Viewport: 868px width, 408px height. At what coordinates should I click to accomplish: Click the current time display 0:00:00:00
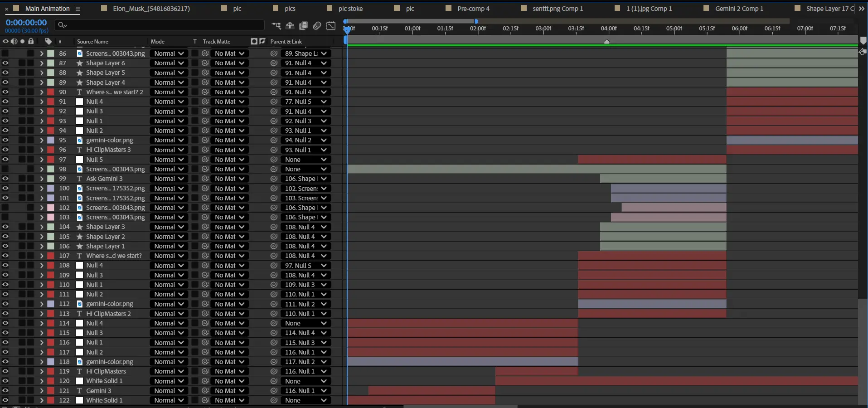click(26, 22)
